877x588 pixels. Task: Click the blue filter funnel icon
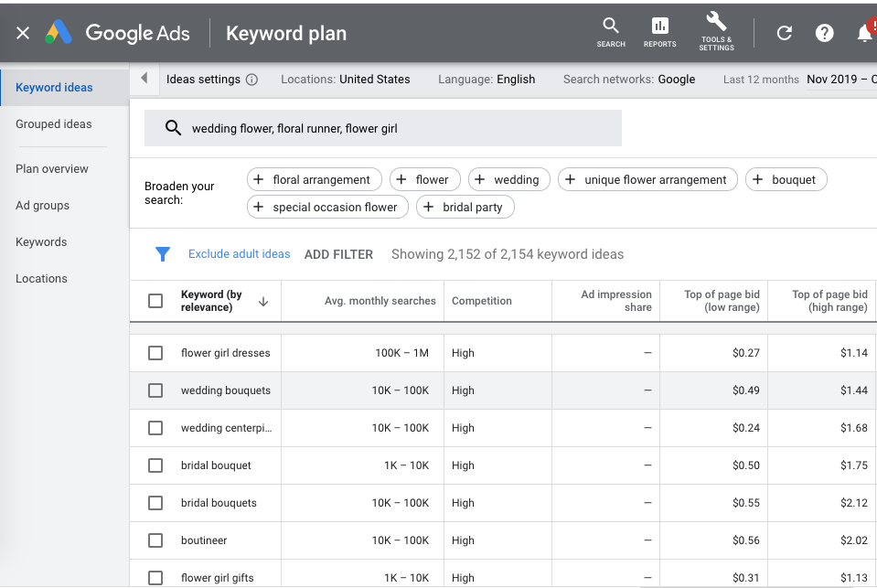click(163, 254)
